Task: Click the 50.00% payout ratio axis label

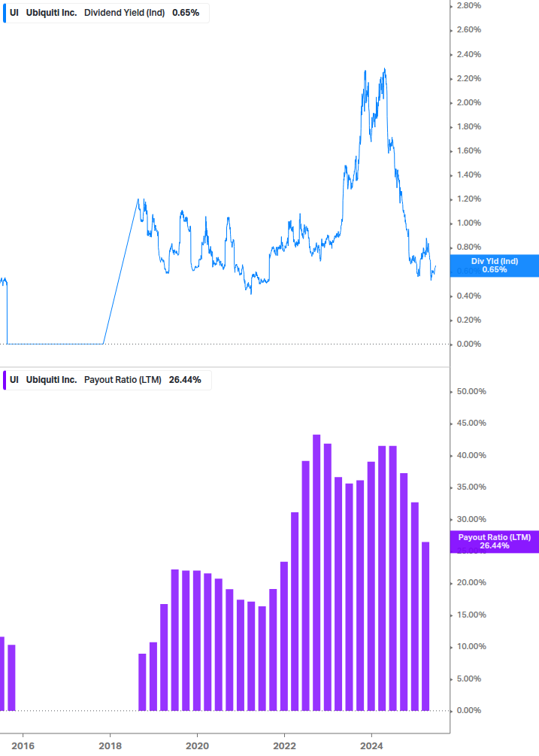Action: tap(471, 391)
